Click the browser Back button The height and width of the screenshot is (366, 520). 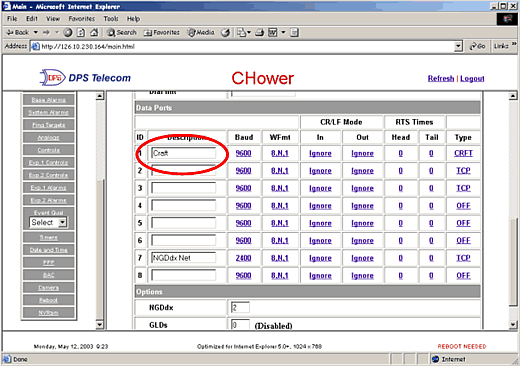click(18, 32)
